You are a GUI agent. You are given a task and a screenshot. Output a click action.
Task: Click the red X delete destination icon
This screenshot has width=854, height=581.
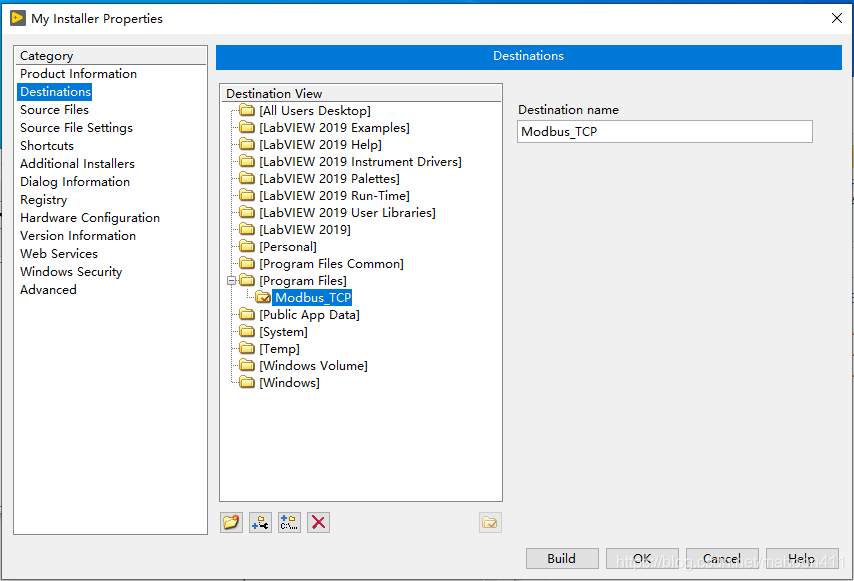(318, 522)
